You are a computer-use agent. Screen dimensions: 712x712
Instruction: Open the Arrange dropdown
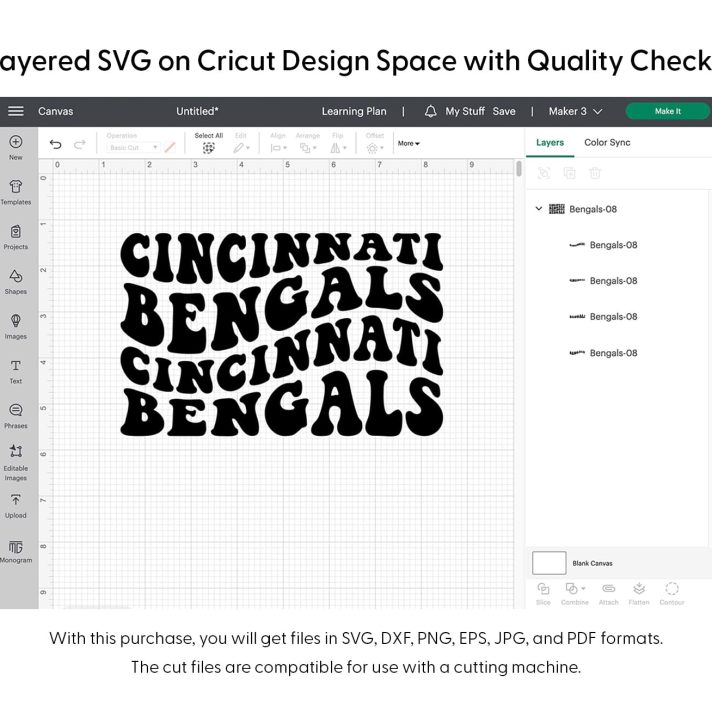[x=308, y=148]
